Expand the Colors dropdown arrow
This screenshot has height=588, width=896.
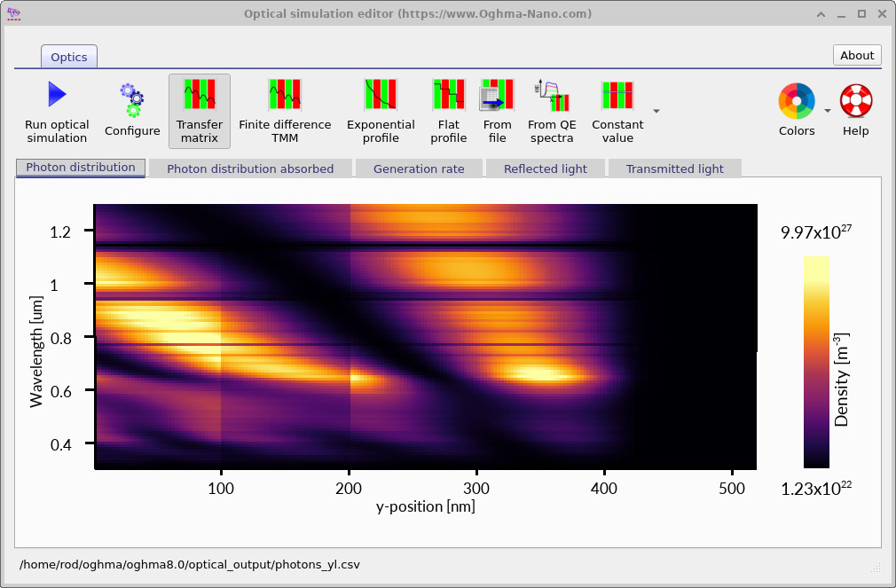[828, 111]
